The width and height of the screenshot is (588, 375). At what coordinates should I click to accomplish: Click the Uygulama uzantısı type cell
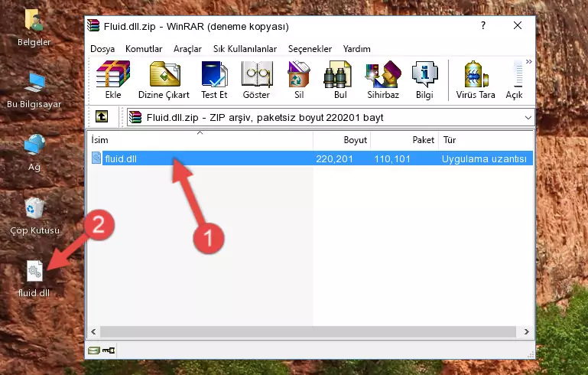[x=484, y=158]
